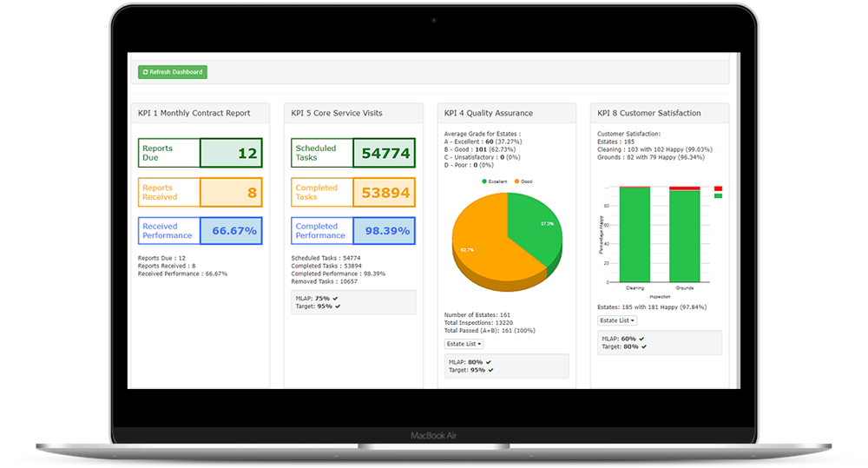This screenshot has height=468, width=868.
Task: Open Estate List dropdown under Quality Assurance
Action: coord(464,345)
